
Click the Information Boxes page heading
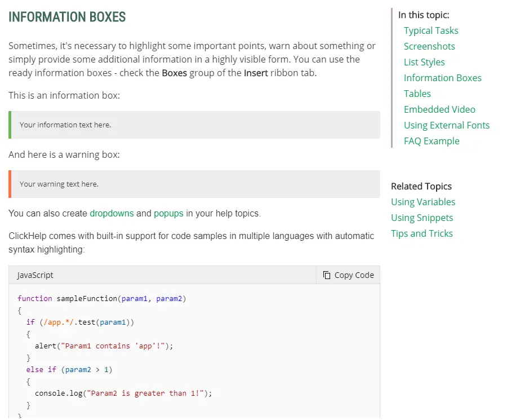coord(67,17)
